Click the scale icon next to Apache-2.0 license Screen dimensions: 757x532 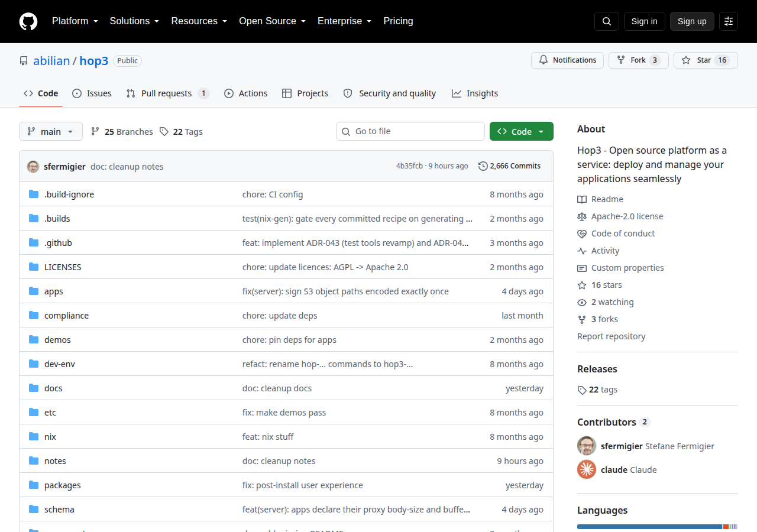[582, 216]
